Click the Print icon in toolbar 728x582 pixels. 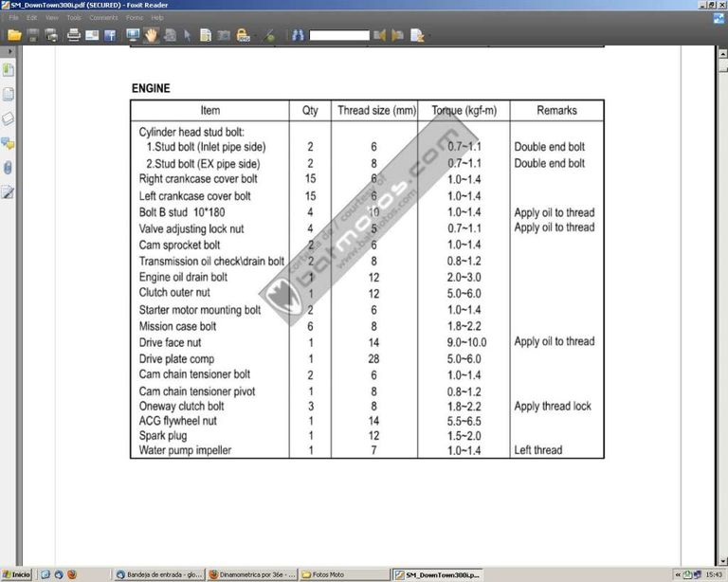[73, 35]
